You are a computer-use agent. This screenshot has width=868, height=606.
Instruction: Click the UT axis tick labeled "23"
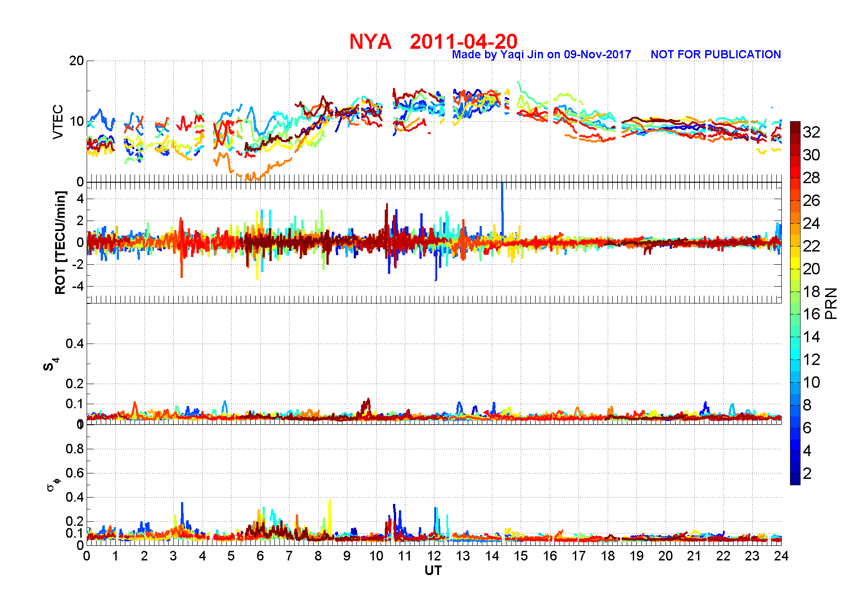752,556
